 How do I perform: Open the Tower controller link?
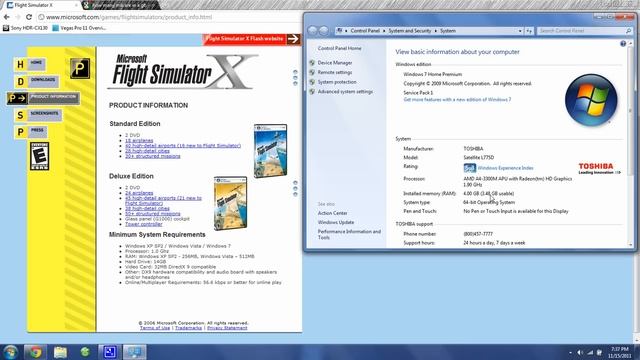click(x=144, y=224)
